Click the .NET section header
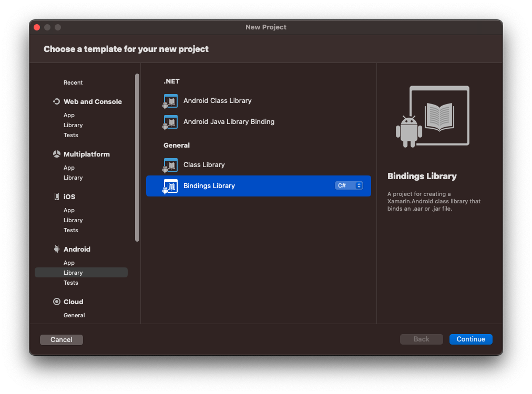This screenshot has height=394, width=532. coord(171,81)
